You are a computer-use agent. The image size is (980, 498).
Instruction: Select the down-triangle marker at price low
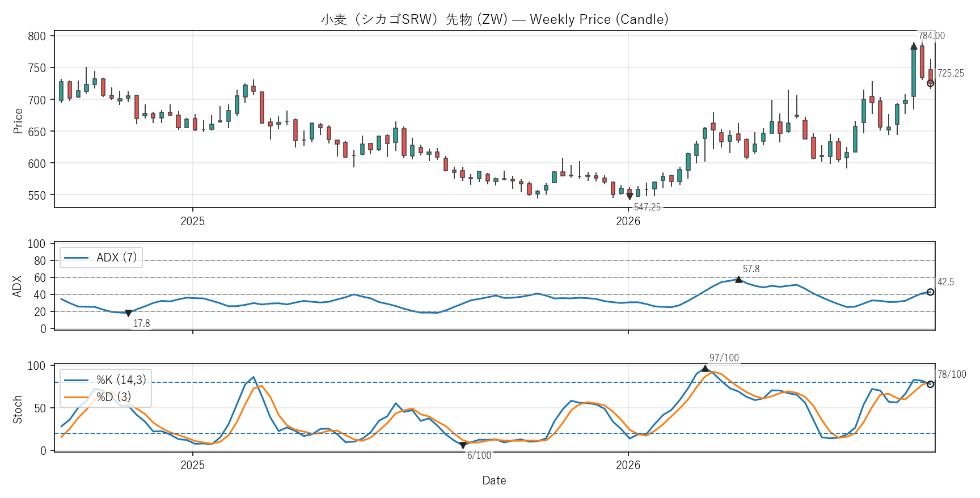coord(630,197)
